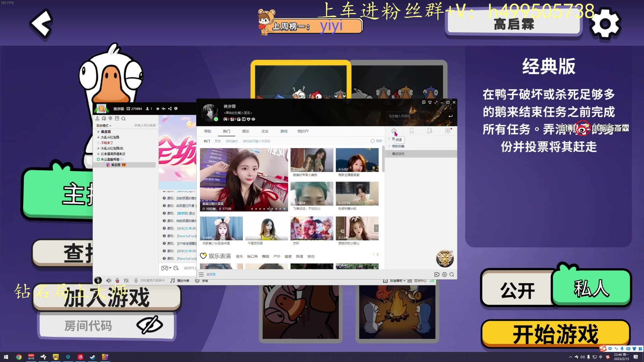Click the search icon in channel toolbar
Viewport: 644px width, 362px height.
pyautogui.click(x=123, y=118)
